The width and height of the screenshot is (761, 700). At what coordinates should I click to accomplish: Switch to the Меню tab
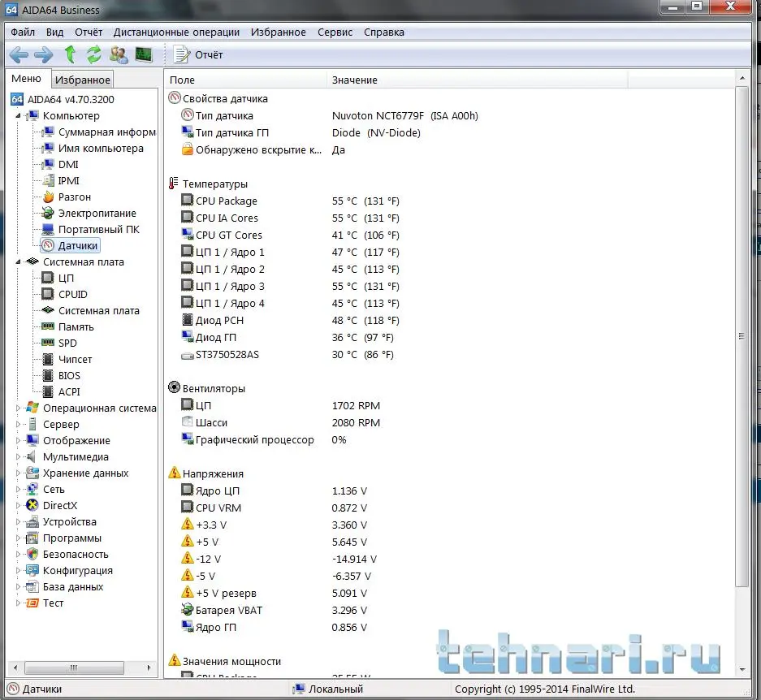[26, 79]
